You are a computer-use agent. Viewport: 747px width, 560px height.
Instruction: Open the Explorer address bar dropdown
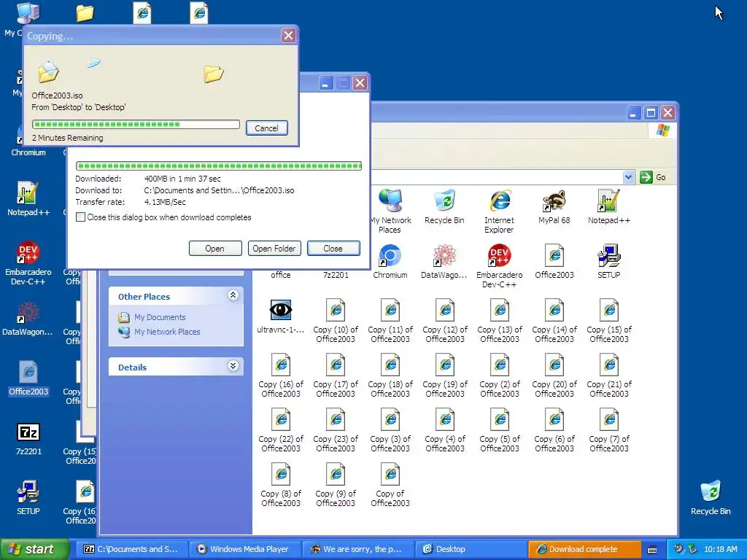pyautogui.click(x=628, y=177)
